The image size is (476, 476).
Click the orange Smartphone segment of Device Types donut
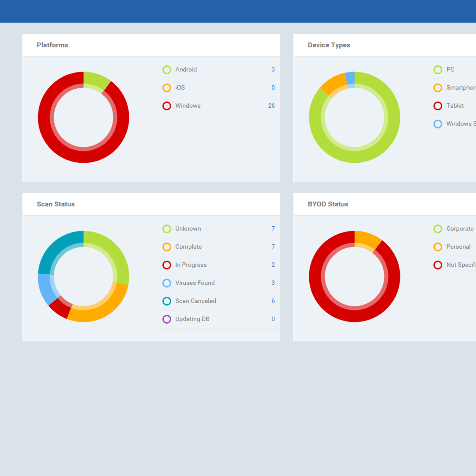point(335,83)
